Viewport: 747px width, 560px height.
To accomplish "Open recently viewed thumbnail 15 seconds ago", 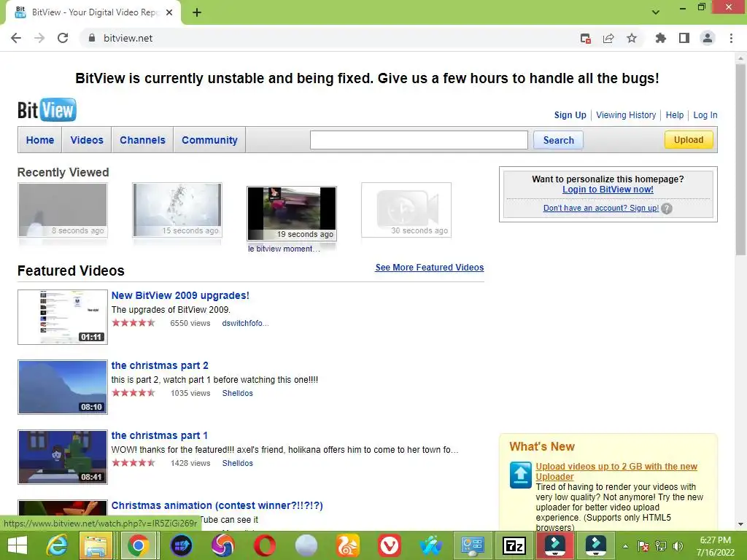I will [177, 209].
